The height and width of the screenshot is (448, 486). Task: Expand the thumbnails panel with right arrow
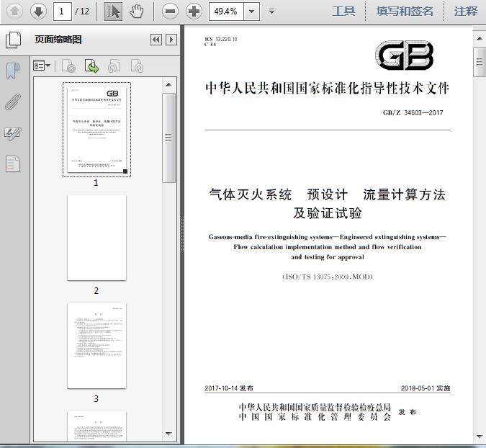point(171,40)
